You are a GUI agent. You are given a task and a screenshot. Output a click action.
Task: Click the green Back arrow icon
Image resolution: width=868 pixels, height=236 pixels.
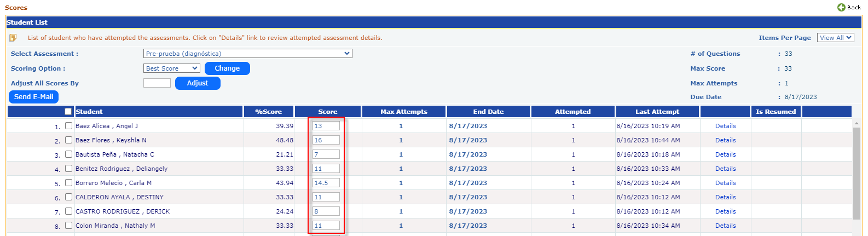(x=841, y=7)
